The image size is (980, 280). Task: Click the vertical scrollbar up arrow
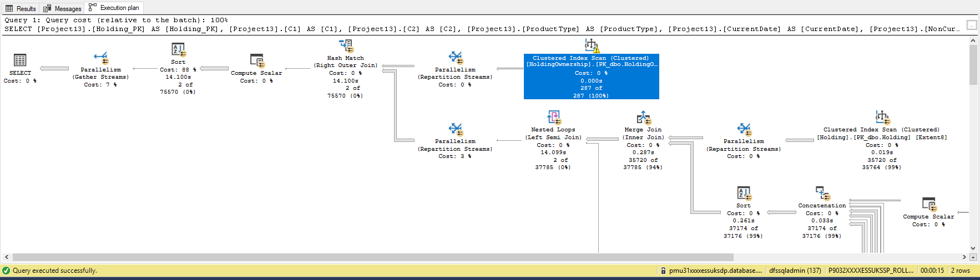click(973, 40)
